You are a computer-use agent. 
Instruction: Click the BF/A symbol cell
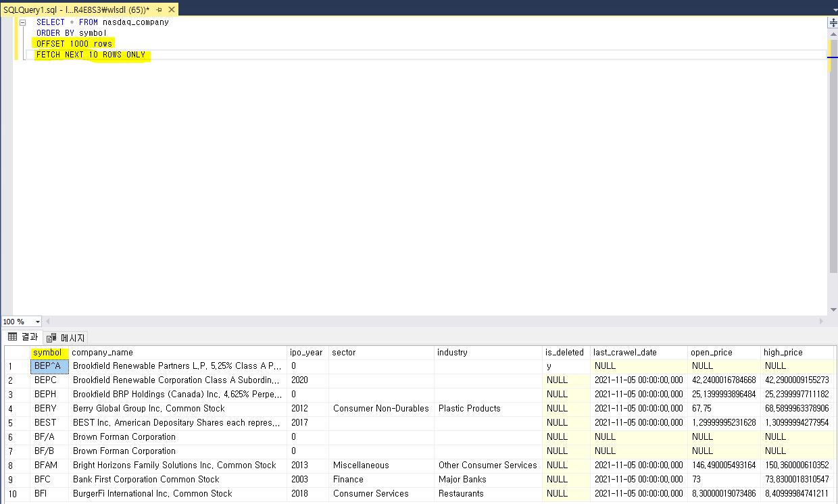[x=49, y=437]
